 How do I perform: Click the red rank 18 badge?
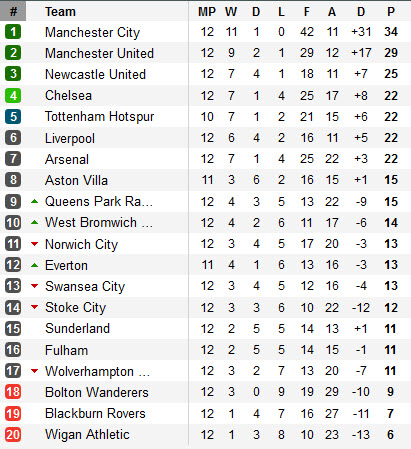[x=13, y=392]
